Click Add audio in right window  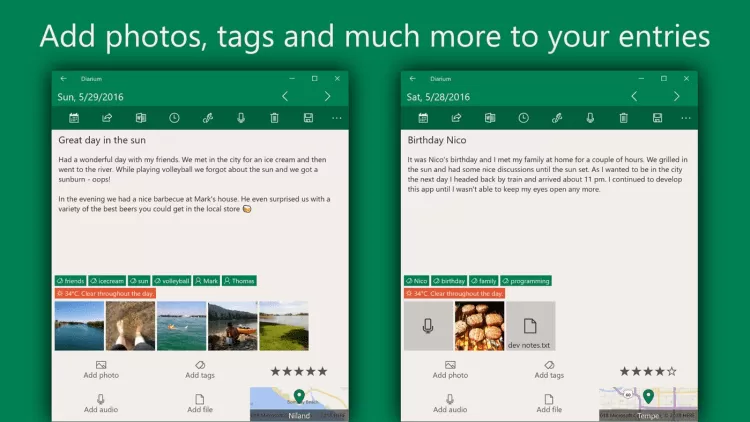pos(450,404)
